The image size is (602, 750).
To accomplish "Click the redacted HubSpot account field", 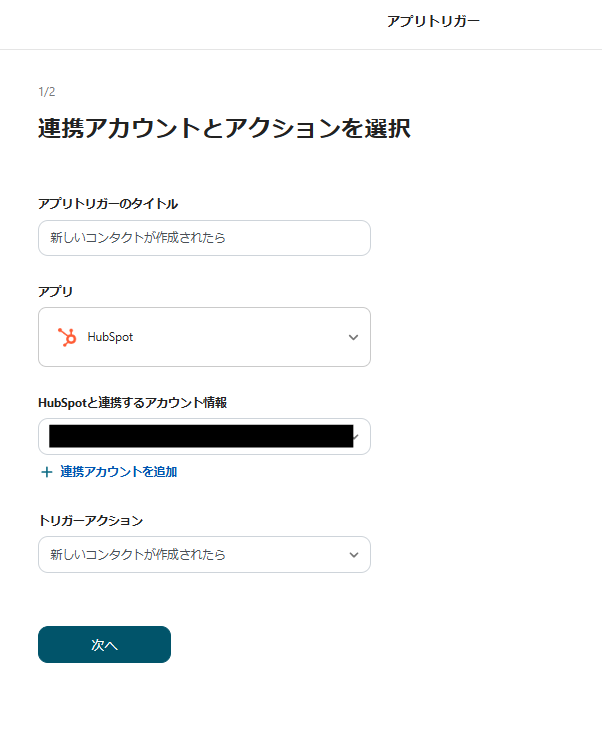I will click(x=200, y=436).
